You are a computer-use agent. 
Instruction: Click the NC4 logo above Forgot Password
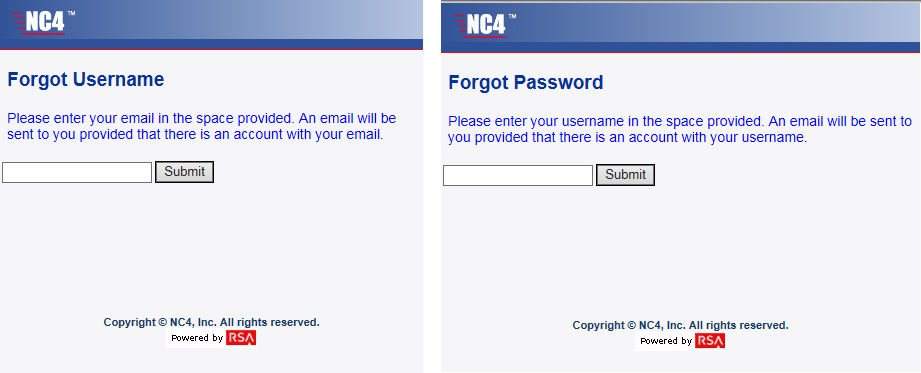click(480, 26)
